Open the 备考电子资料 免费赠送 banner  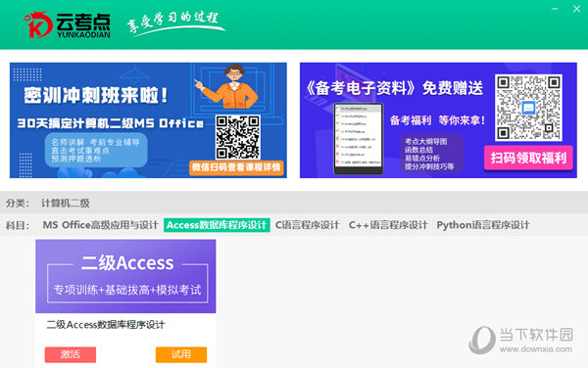438,120
